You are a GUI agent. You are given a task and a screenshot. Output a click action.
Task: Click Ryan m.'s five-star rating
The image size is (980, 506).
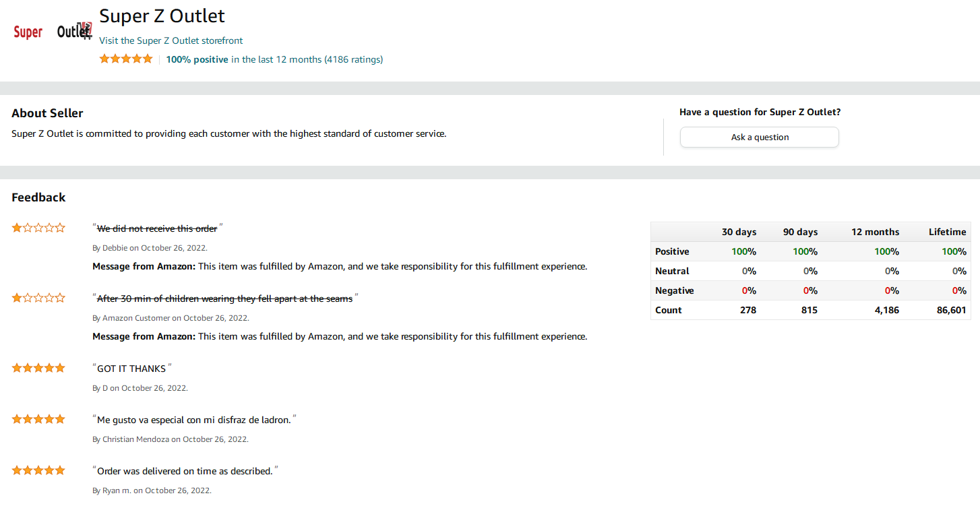(38, 470)
